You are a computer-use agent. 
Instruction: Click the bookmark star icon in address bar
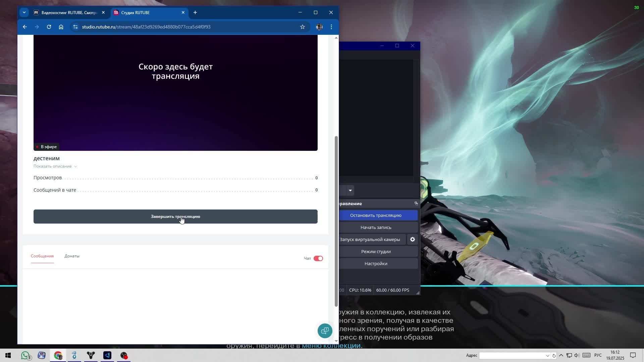pos(303,27)
